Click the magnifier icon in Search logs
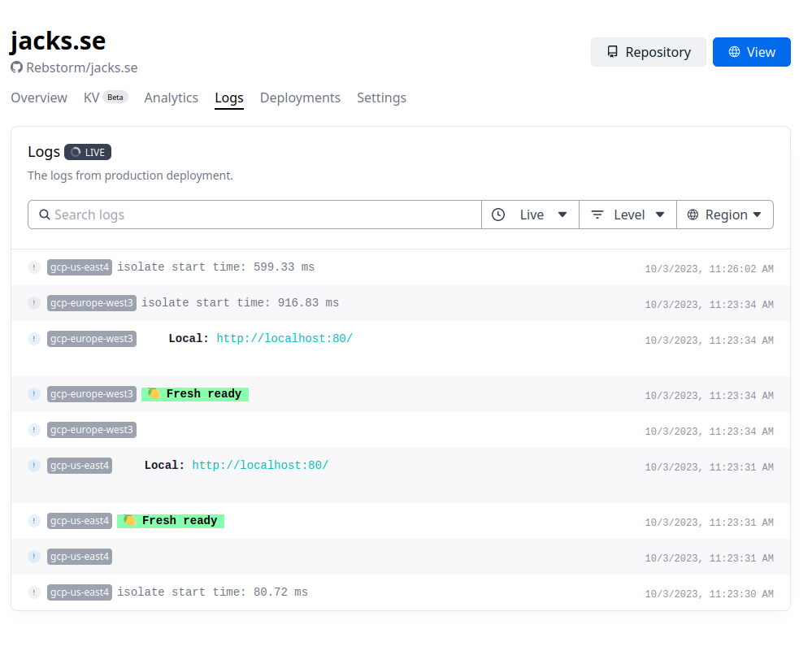Viewport: 812px width, 655px height. coord(45,215)
